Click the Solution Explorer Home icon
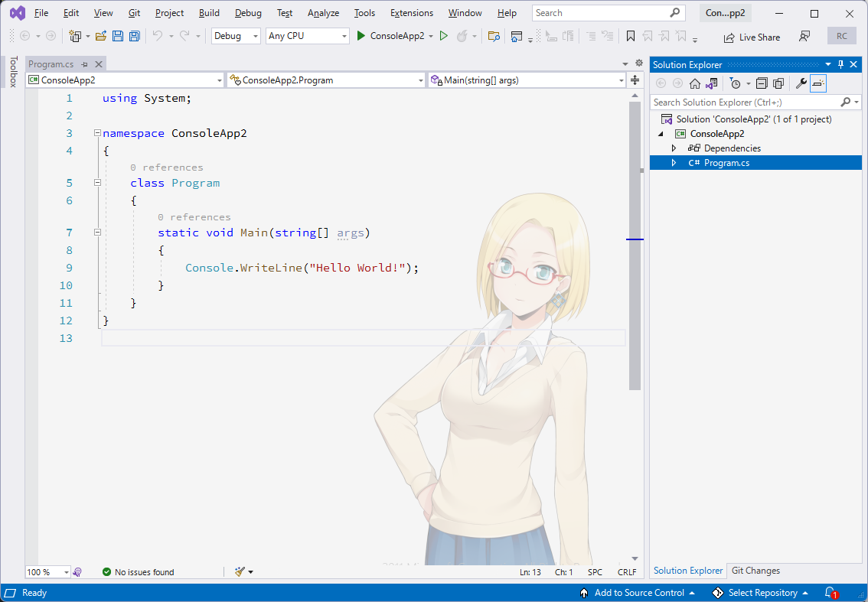 (x=695, y=83)
